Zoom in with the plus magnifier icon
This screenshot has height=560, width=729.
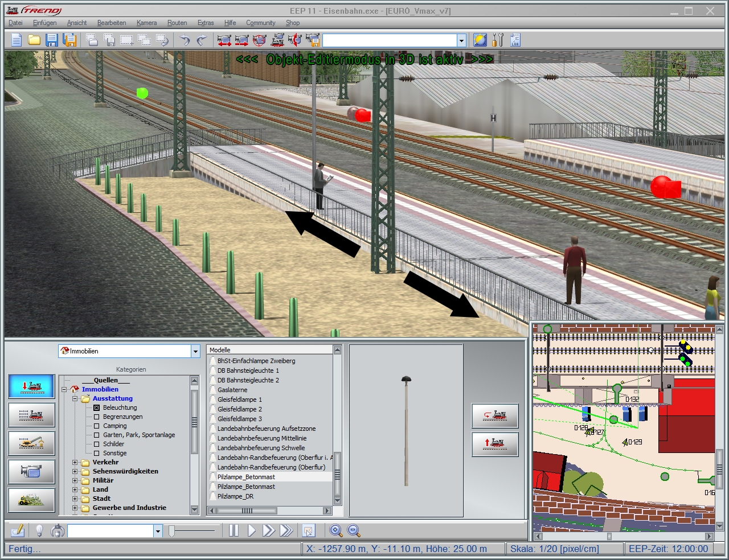click(336, 530)
